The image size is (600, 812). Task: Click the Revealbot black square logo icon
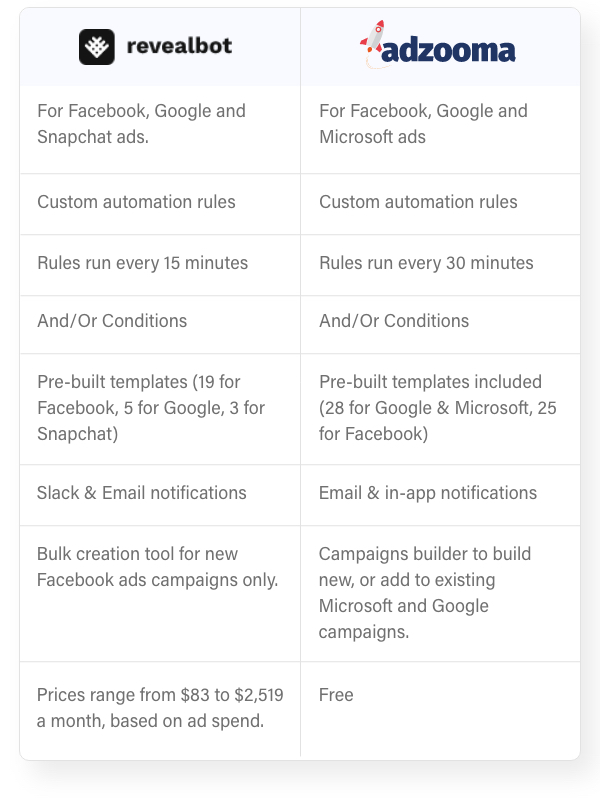(97, 47)
